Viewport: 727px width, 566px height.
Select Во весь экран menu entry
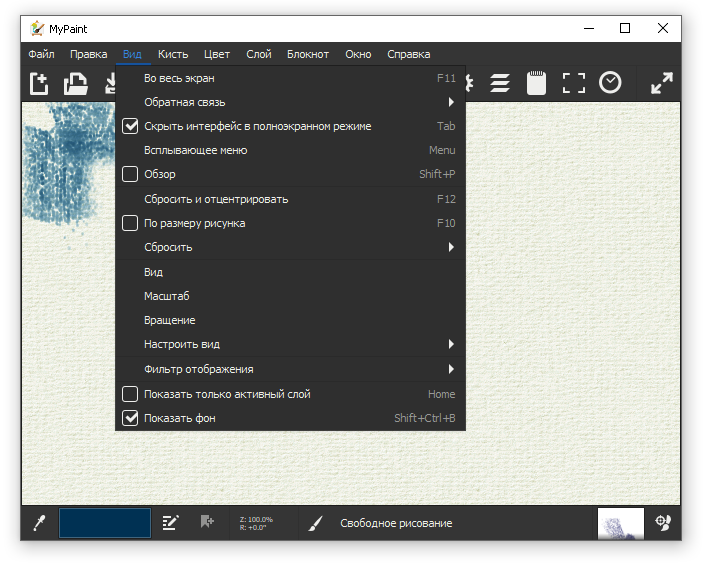pos(290,78)
